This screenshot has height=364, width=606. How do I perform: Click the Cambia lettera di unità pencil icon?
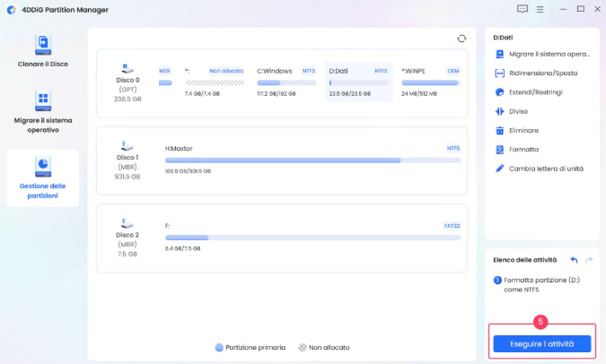coord(500,169)
